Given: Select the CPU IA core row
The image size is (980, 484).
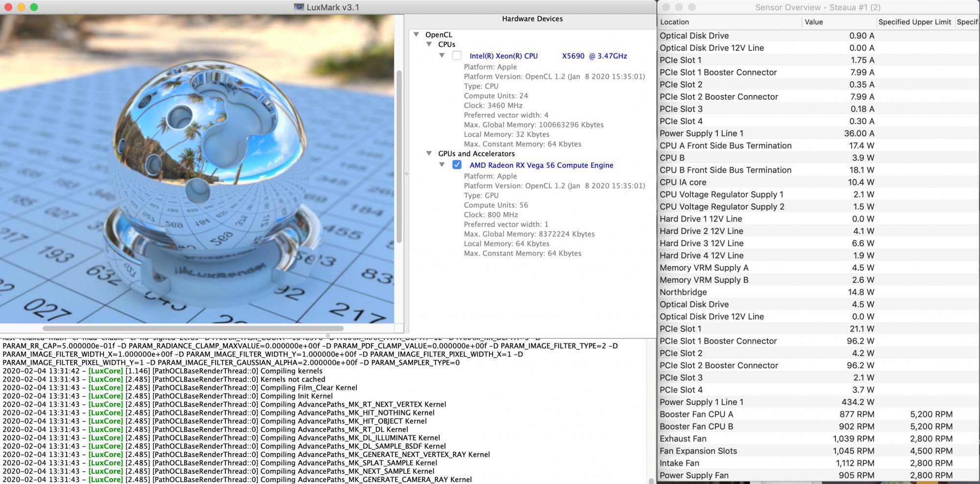Looking at the screenshot, I should tap(818, 182).
